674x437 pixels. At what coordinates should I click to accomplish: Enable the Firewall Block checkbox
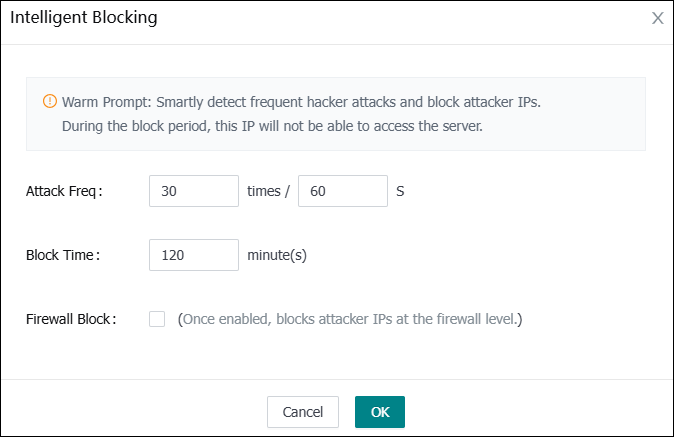157,319
